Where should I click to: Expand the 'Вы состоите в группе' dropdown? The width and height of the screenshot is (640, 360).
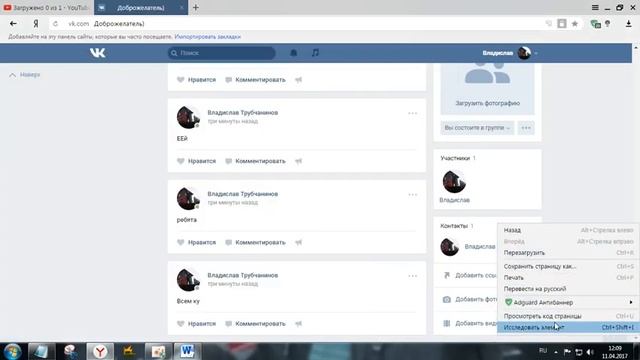click(477, 128)
